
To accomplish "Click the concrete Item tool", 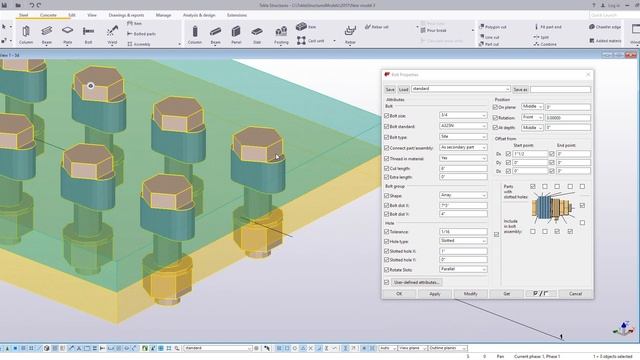I will tap(306, 27).
